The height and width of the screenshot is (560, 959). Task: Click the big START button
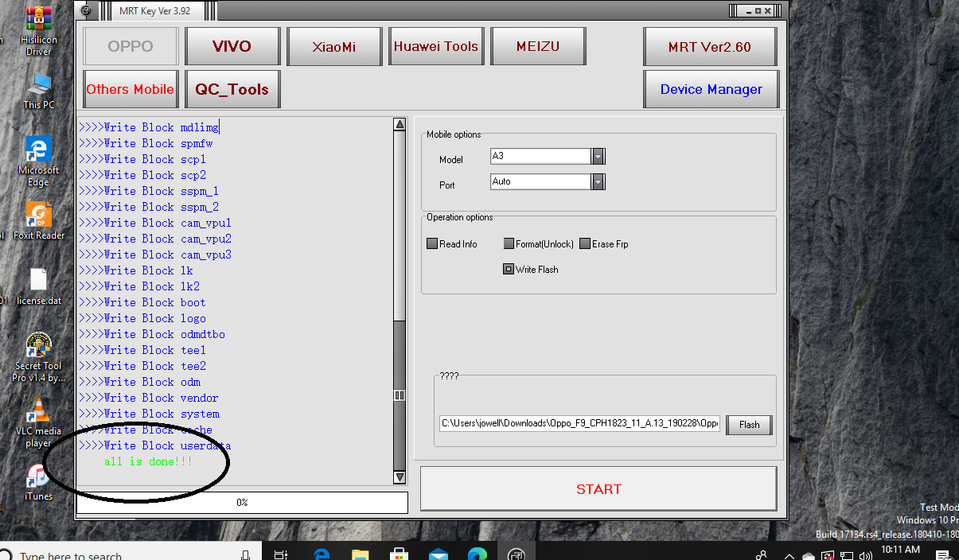[598, 489]
